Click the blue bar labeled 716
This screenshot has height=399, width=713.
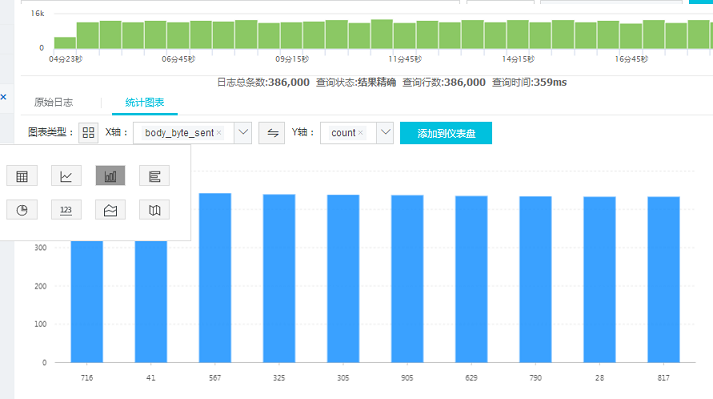tap(87, 302)
